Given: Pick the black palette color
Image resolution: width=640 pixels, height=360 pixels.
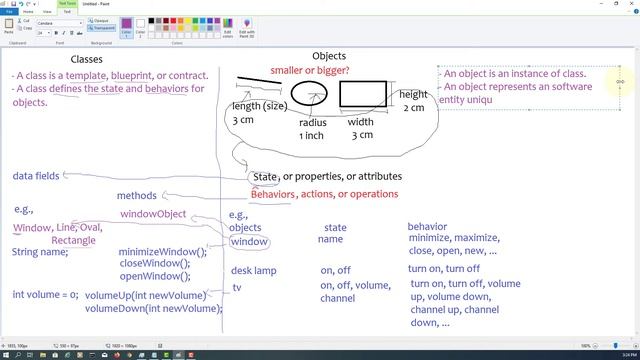Looking at the screenshot, I should [151, 21].
